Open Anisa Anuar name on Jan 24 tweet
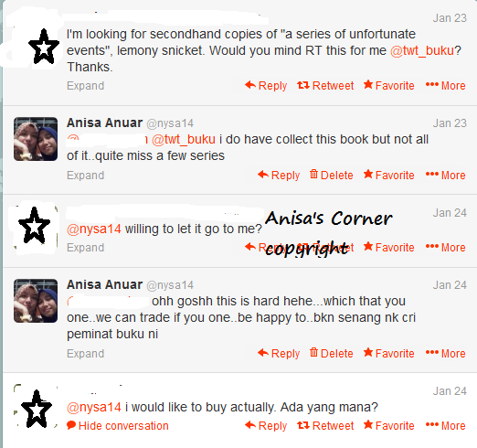This screenshot has width=477, height=448. click(104, 284)
